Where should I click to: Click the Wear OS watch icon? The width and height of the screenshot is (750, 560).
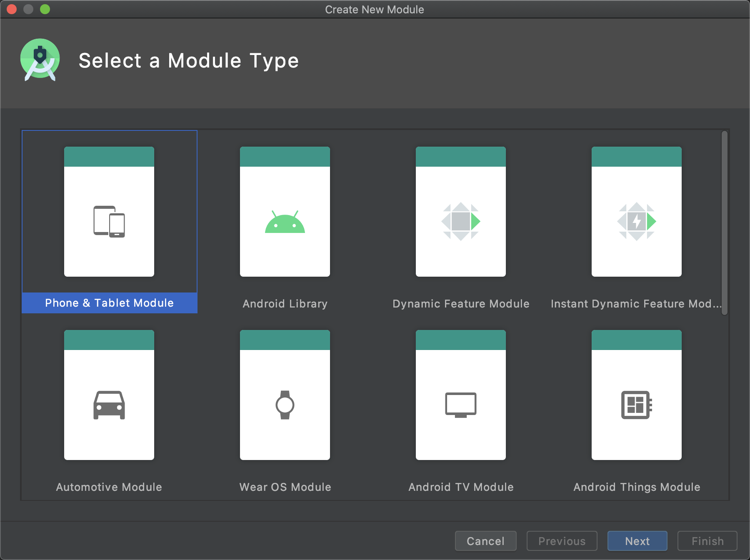coord(285,405)
